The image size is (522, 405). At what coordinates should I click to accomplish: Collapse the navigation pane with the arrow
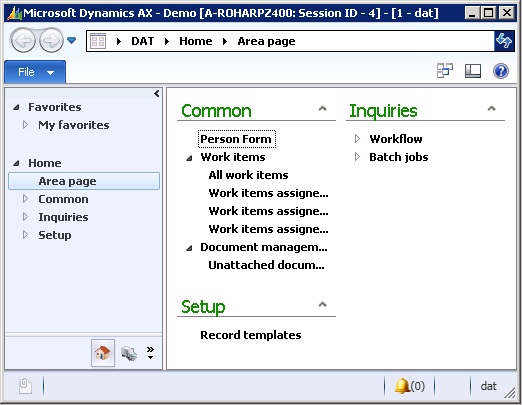coord(157,94)
